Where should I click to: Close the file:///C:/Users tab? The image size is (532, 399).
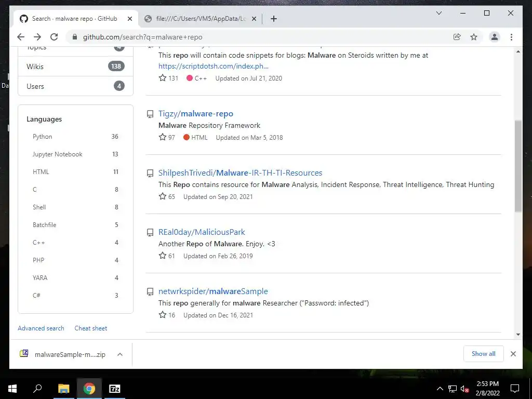tap(254, 19)
